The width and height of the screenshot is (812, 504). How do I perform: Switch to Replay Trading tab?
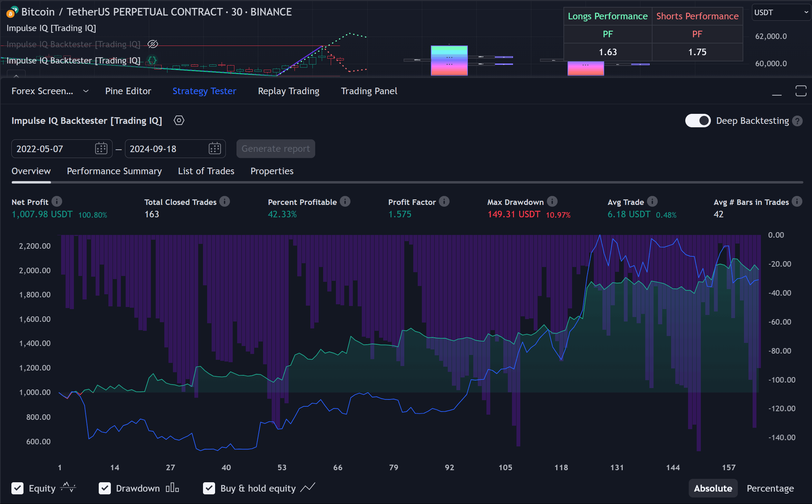[289, 91]
